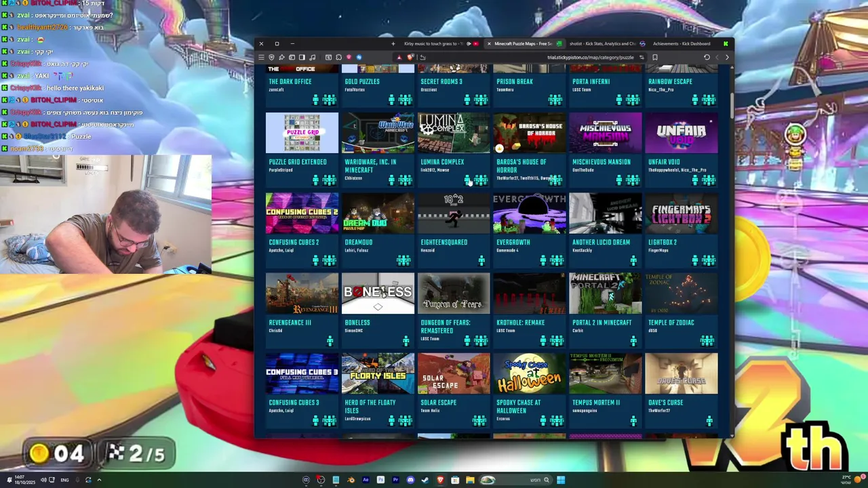The width and height of the screenshot is (868, 488).
Task: Open Dungeon of Fears: Remastered link
Action: [x=446, y=327]
